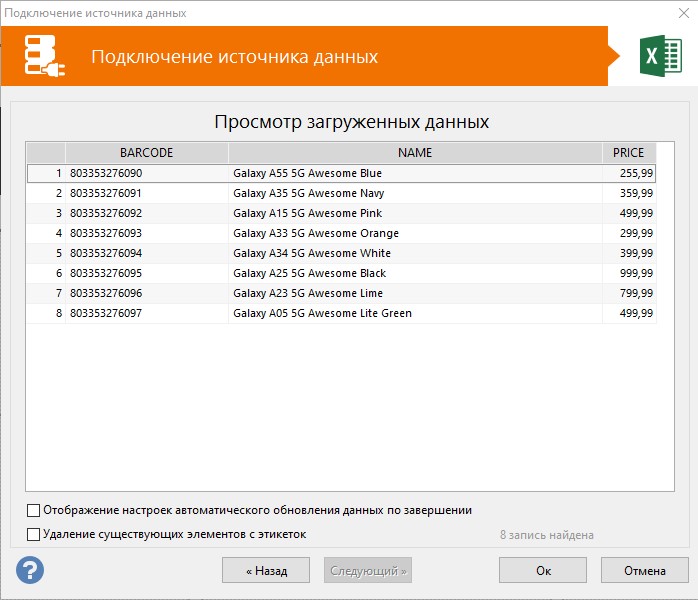This screenshot has width=698, height=600.
Task: Click the Excel icon in the header
Action: [x=660, y=57]
